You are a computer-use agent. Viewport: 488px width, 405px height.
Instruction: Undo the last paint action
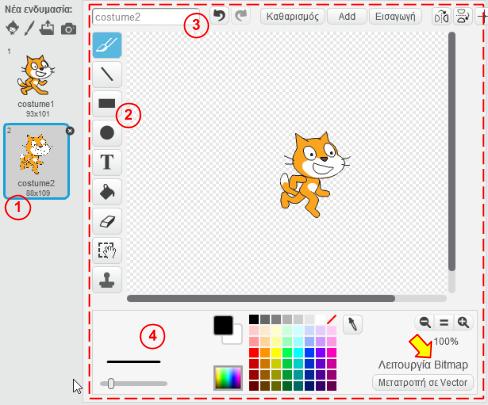click(x=219, y=16)
